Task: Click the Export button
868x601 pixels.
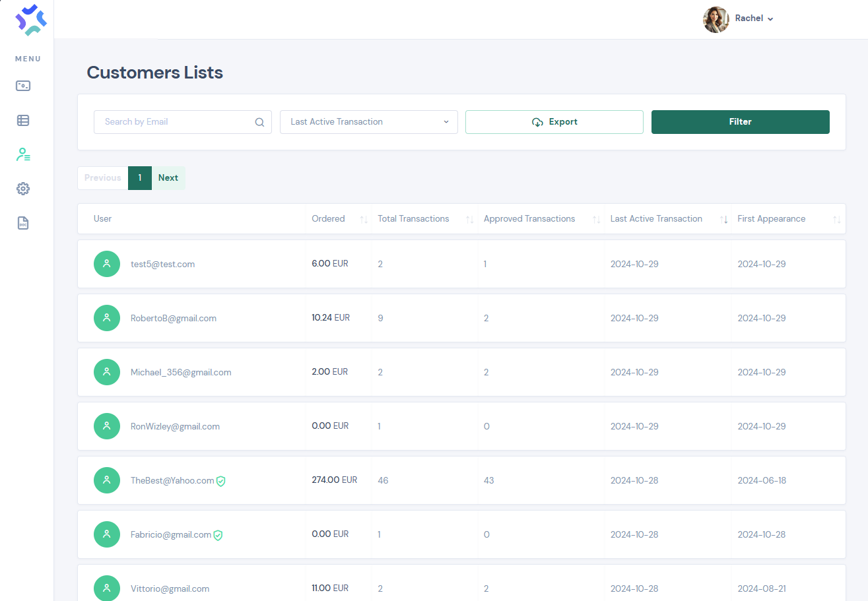Action: tap(554, 122)
